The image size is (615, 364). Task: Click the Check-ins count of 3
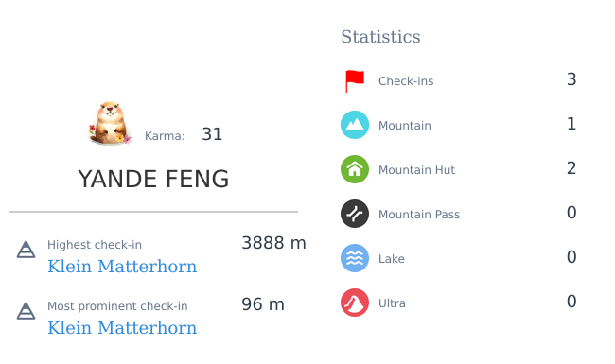(x=571, y=79)
